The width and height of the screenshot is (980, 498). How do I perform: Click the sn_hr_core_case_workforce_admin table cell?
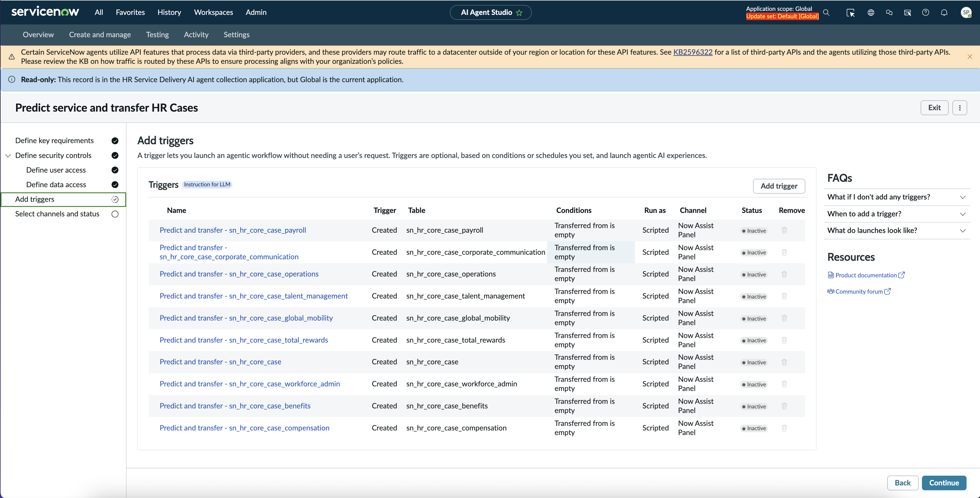pyautogui.click(x=461, y=384)
